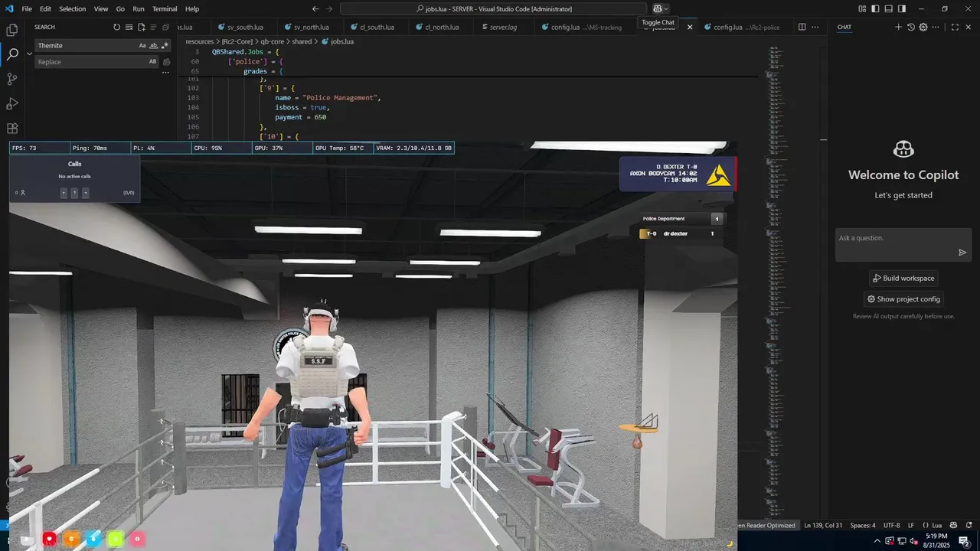Open Run and Debug view
The width and height of the screenshot is (980, 551).
tap(12, 103)
